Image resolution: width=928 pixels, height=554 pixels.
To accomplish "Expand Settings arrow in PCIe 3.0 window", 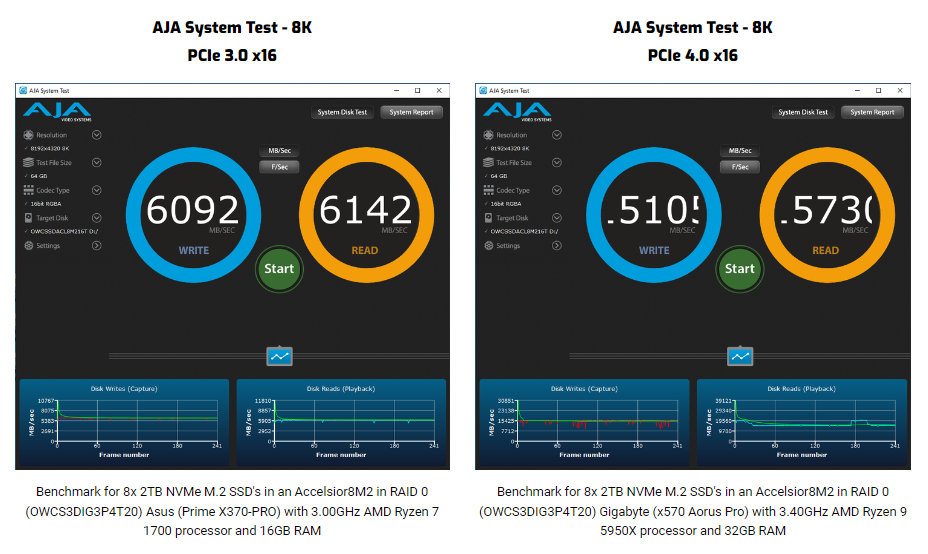I will pyautogui.click(x=96, y=246).
